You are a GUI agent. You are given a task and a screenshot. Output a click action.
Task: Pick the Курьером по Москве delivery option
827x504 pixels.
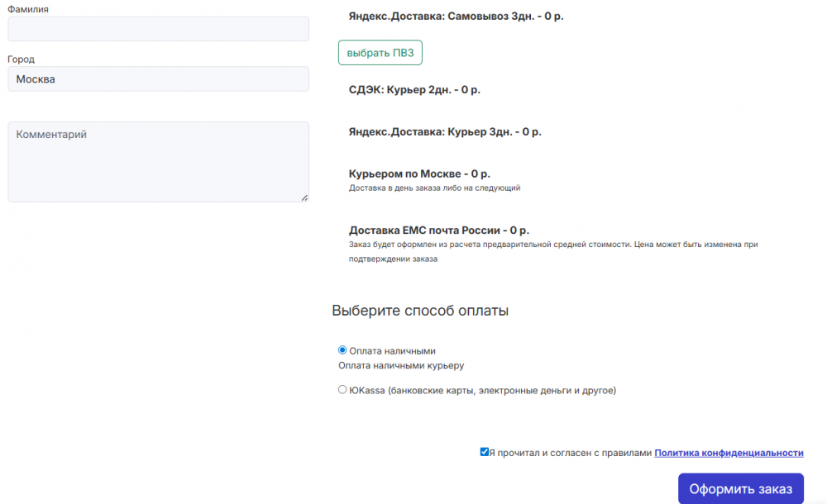tap(419, 174)
